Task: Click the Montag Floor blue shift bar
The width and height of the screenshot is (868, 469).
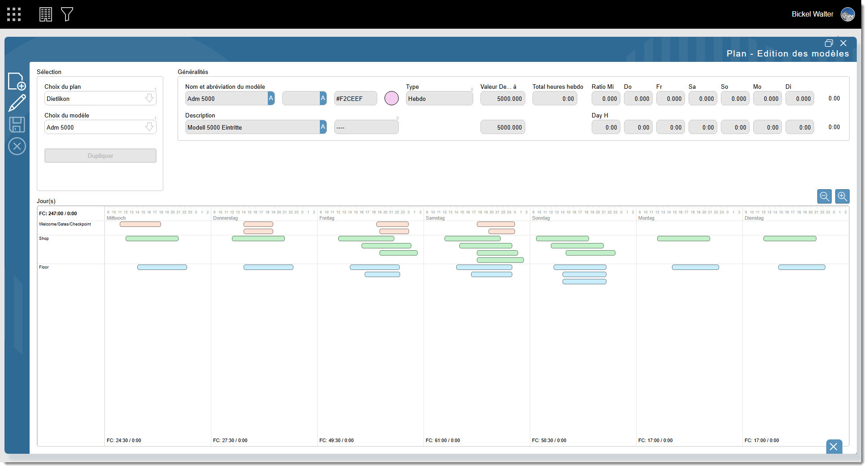Action: coord(695,267)
